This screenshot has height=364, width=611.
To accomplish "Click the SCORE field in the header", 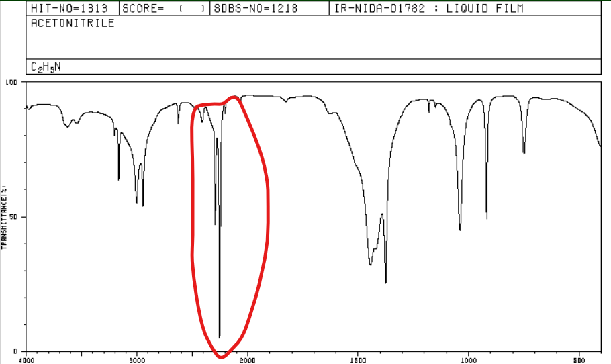I will pos(164,9).
